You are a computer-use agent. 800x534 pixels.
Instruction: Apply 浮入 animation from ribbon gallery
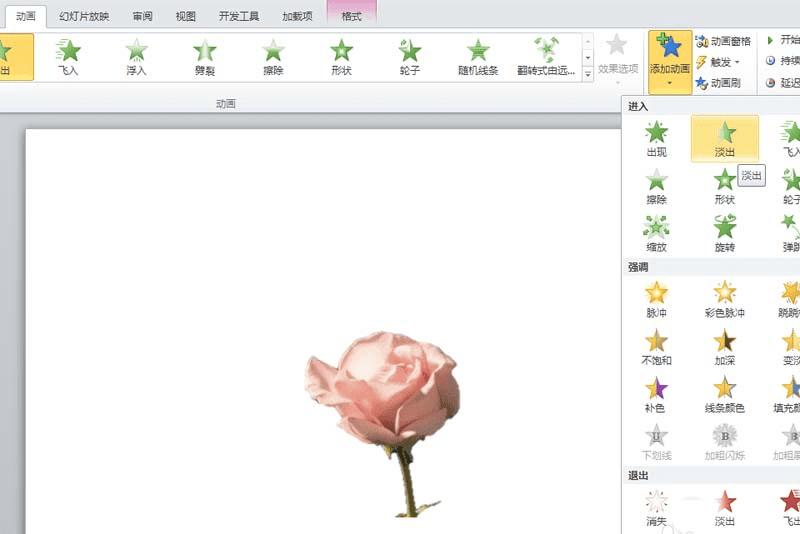136,57
